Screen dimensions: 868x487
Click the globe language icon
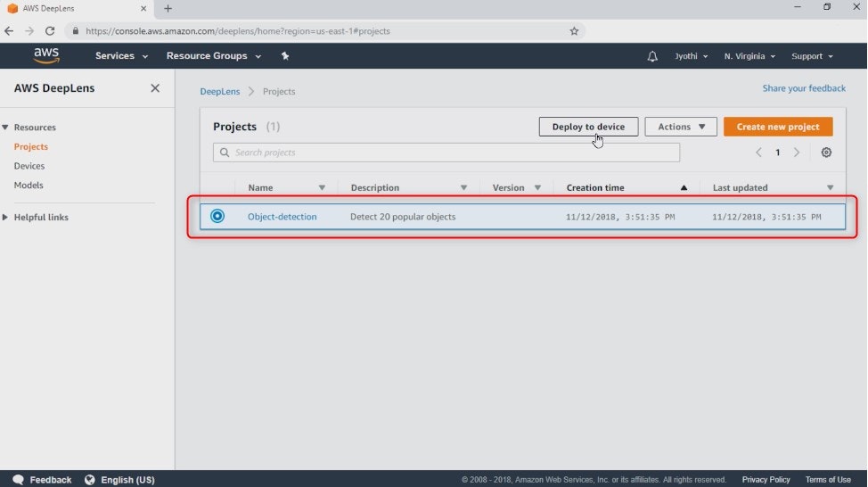coord(90,480)
